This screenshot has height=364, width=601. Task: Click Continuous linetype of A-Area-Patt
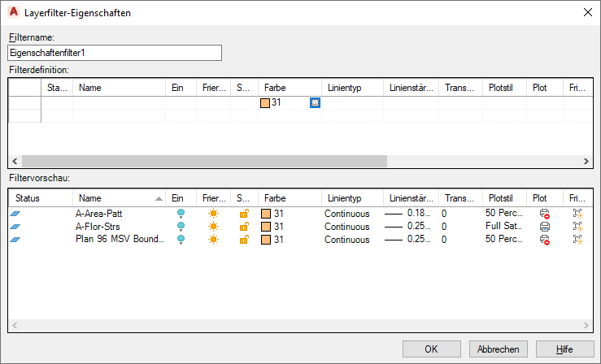(347, 214)
